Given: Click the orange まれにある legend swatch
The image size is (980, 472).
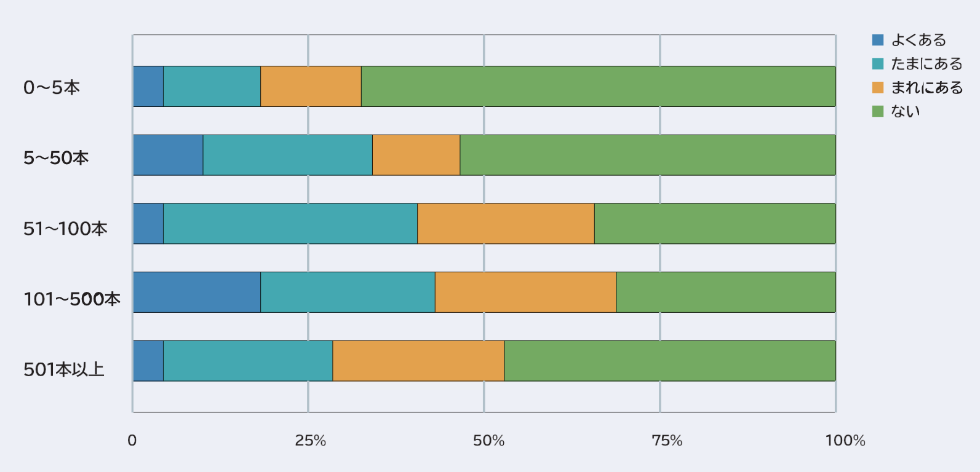Looking at the screenshot, I should tap(878, 88).
